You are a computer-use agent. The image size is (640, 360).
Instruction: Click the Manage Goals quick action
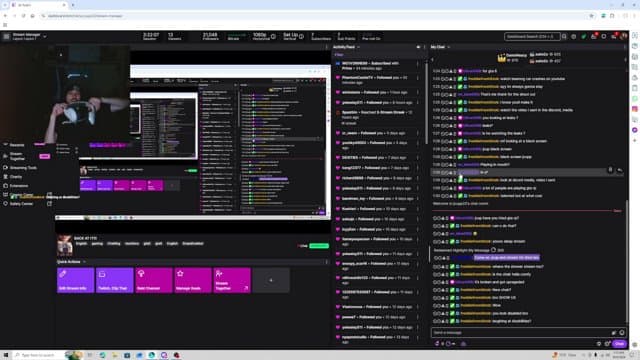[x=193, y=280]
